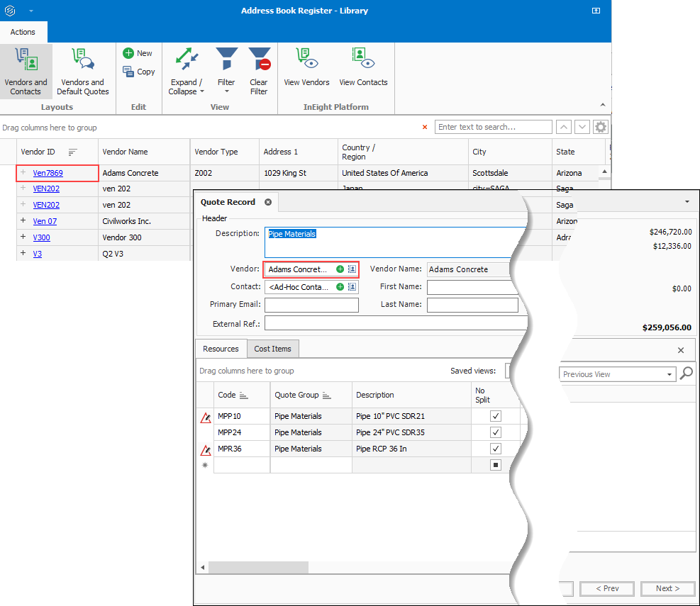Toggle No Split checkbox for MPR36 row

click(x=496, y=449)
